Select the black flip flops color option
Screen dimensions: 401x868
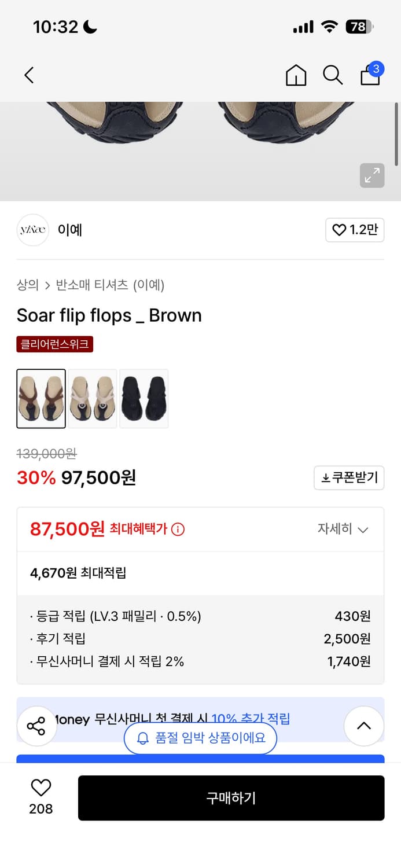click(144, 399)
